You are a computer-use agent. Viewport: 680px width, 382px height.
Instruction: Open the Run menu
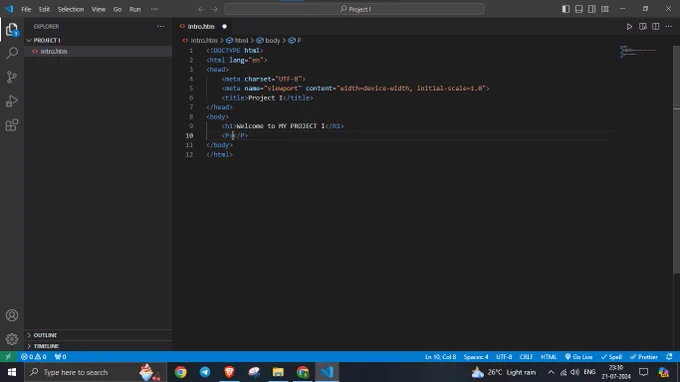pyautogui.click(x=135, y=9)
